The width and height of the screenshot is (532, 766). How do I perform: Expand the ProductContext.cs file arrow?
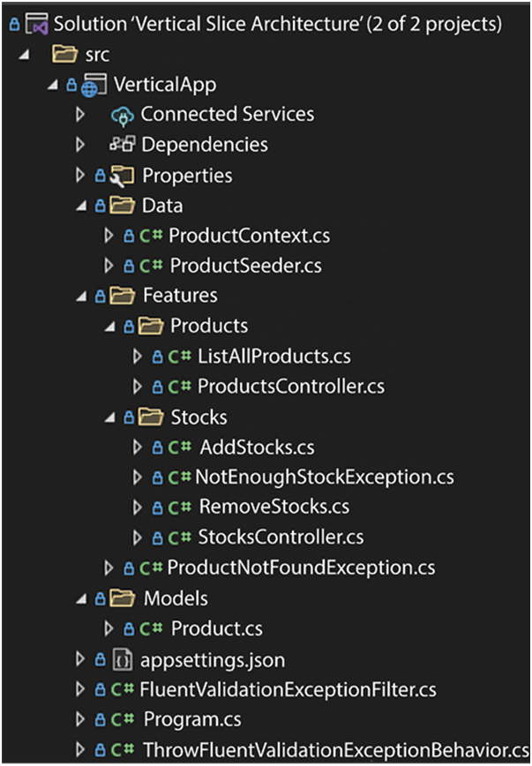(x=109, y=236)
